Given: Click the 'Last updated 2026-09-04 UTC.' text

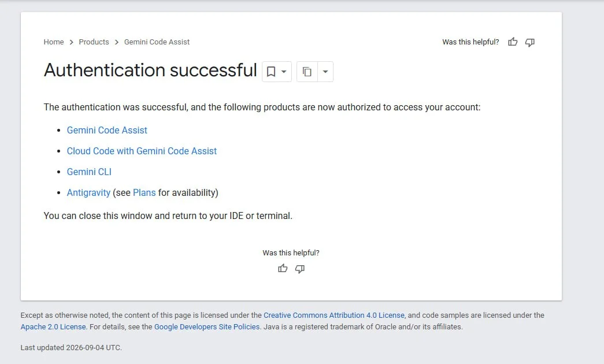Looking at the screenshot, I should coord(71,347).
